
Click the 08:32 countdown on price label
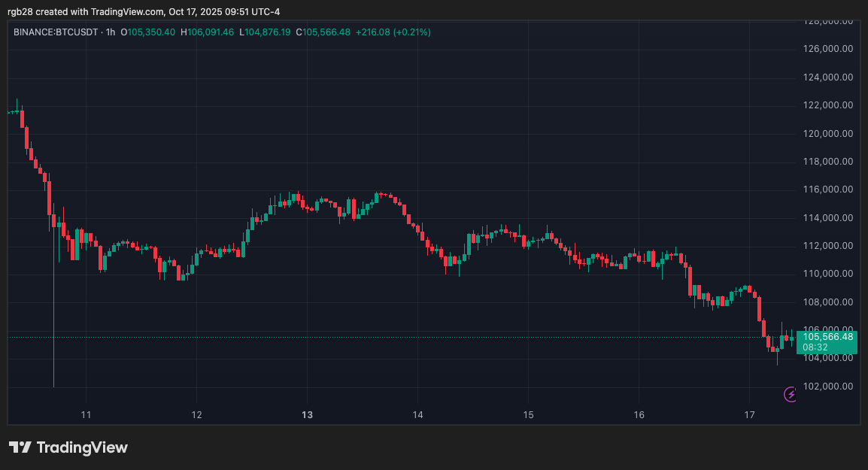click(814, 348)
